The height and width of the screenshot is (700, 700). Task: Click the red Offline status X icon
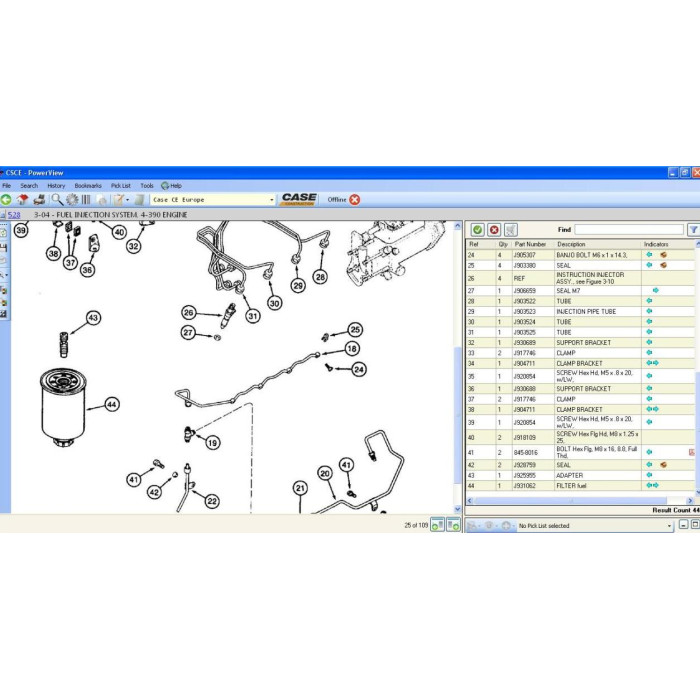(354, 200)
